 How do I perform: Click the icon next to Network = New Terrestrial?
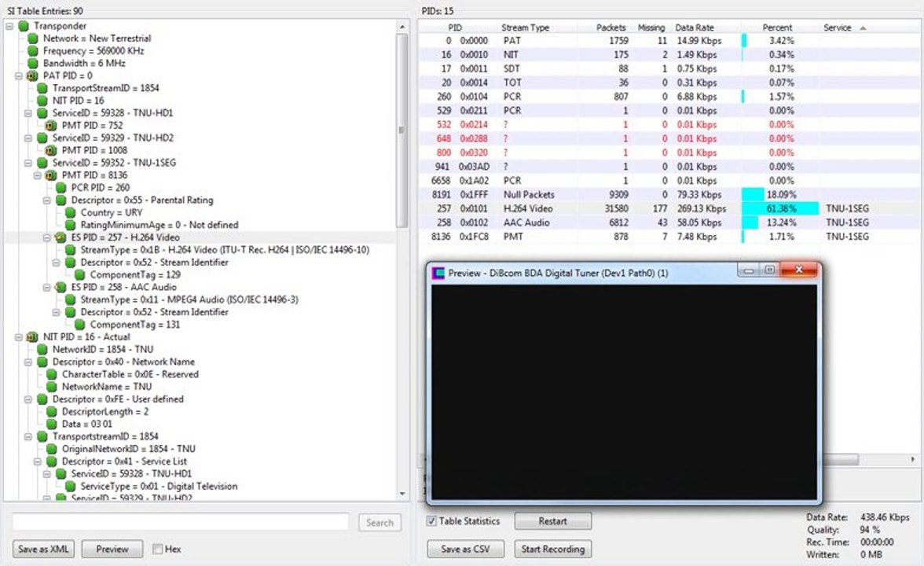(x=32, y=39)
